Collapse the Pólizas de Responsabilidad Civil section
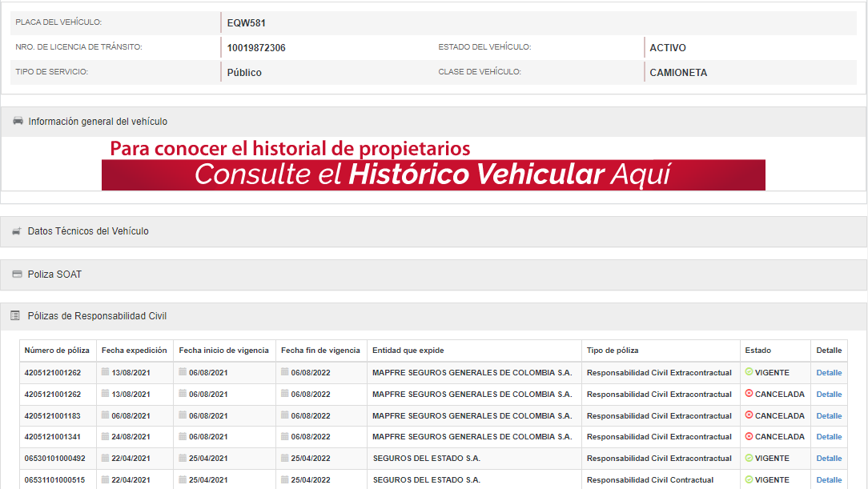Image resolution: width=868 pixels, height=489 pixels. click(x=97, y=316)
